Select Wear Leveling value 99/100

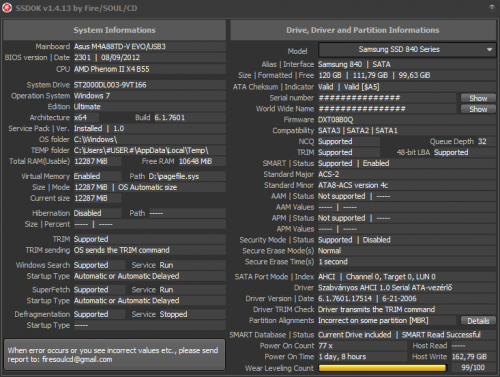tap(473, 368)
